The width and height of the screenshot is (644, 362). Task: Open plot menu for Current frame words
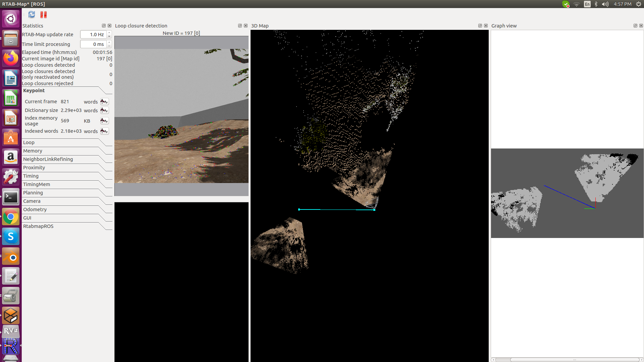point(104,102)
